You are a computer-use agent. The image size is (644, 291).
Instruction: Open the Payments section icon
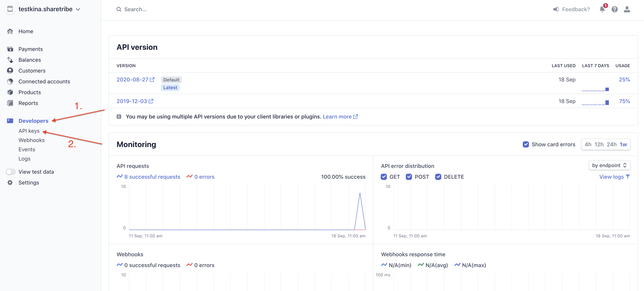tap(10, 49)
